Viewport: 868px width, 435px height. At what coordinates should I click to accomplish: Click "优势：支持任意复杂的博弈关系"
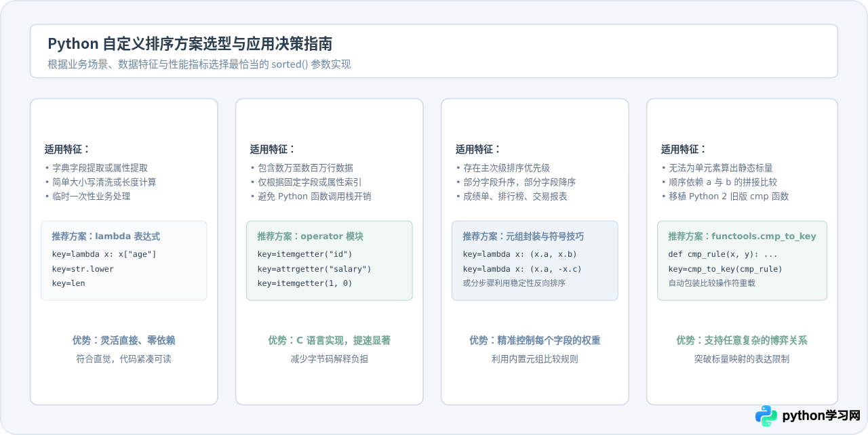[742, 340]
